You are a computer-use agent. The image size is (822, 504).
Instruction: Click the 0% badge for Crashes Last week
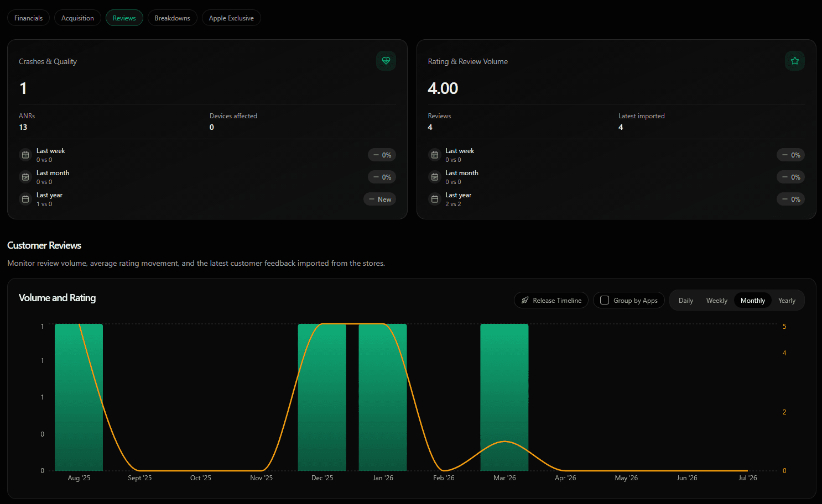coord(382,155)
